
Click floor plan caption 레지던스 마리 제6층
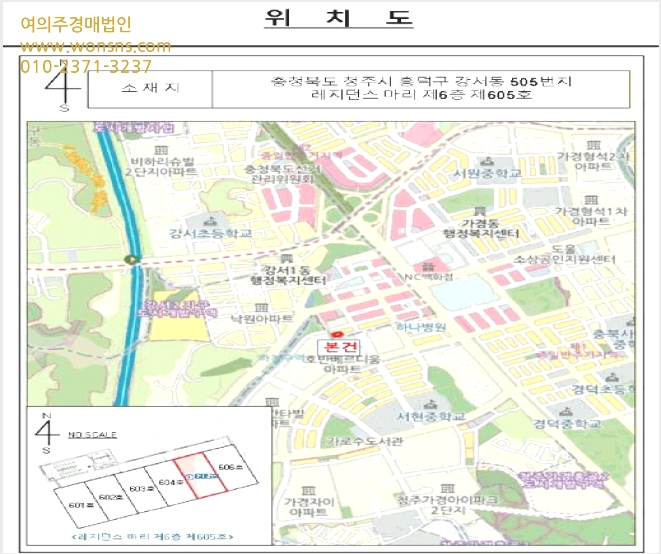coord(153,537)
